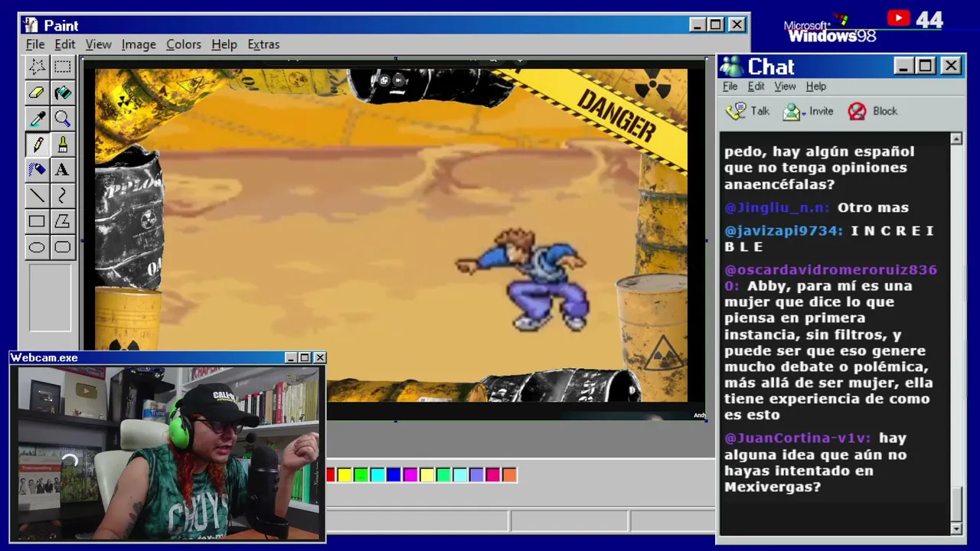Pick the bright yellow palette color

[x=345, y=475]
